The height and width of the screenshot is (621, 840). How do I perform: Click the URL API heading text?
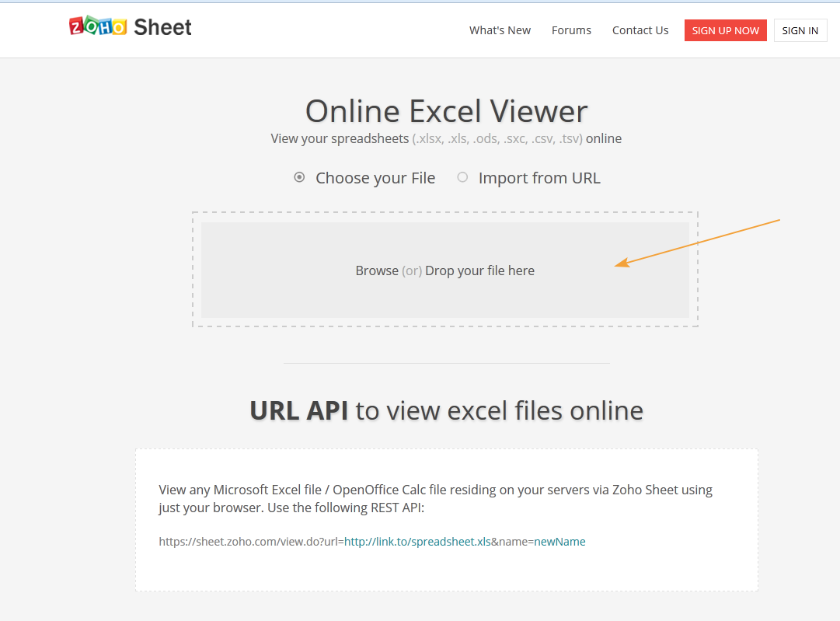click(x=299, y=411)
